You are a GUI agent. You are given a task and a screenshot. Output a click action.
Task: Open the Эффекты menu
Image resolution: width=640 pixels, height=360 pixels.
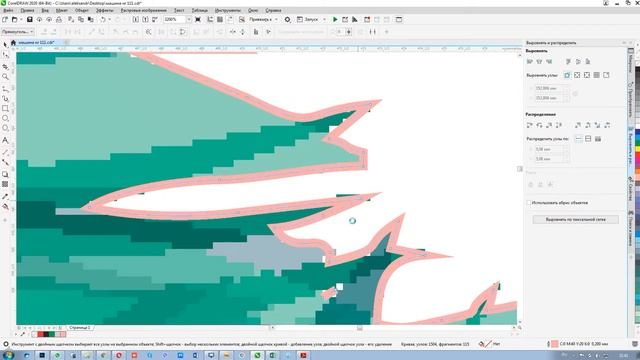(x=104, y=10)
